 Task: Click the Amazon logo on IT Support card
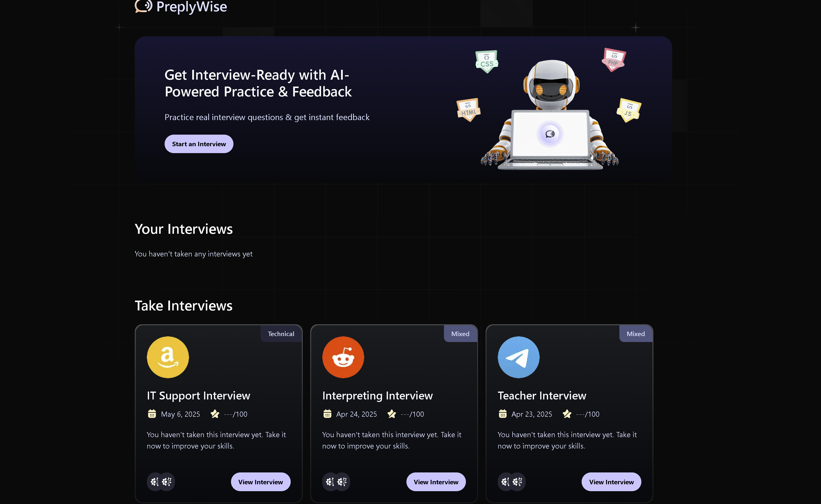pyautogui.click(x=168, y=357)
